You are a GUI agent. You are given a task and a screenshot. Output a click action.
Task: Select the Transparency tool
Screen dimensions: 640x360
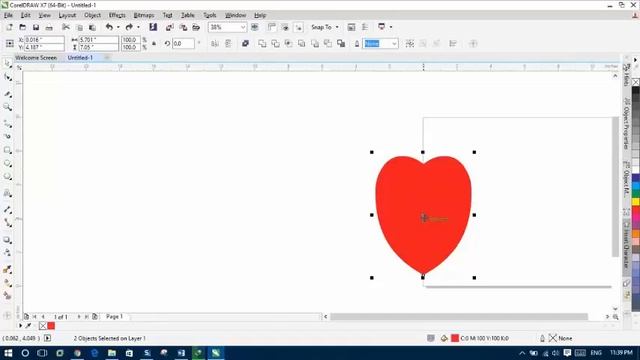(x=8, y=253)
